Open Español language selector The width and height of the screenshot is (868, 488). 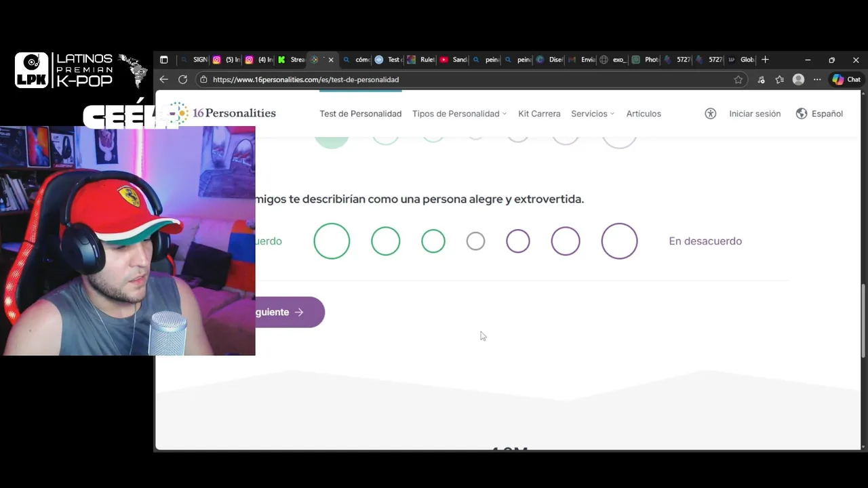click(x=819, y=114)
